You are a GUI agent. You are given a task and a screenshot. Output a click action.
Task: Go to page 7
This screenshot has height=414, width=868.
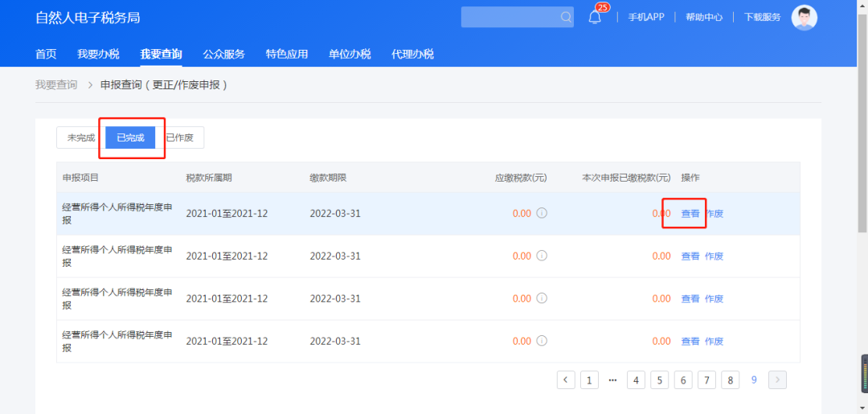pos(707,379)
